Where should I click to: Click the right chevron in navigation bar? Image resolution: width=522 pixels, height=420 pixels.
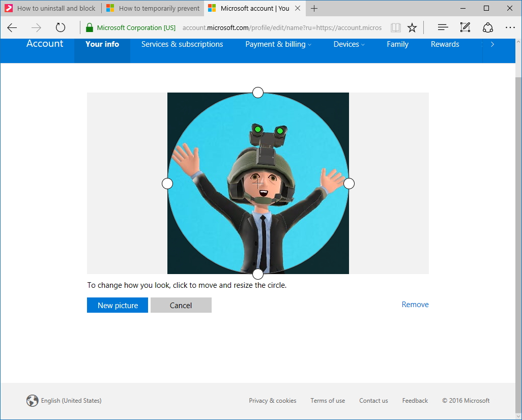(x=492, y=44)
